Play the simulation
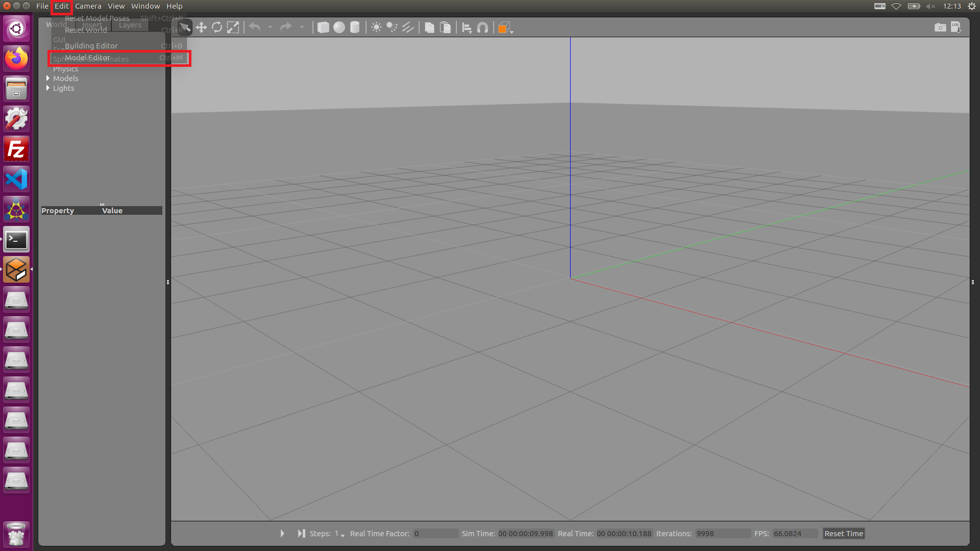This screenshot has height=551, width=980. point(282,534)
